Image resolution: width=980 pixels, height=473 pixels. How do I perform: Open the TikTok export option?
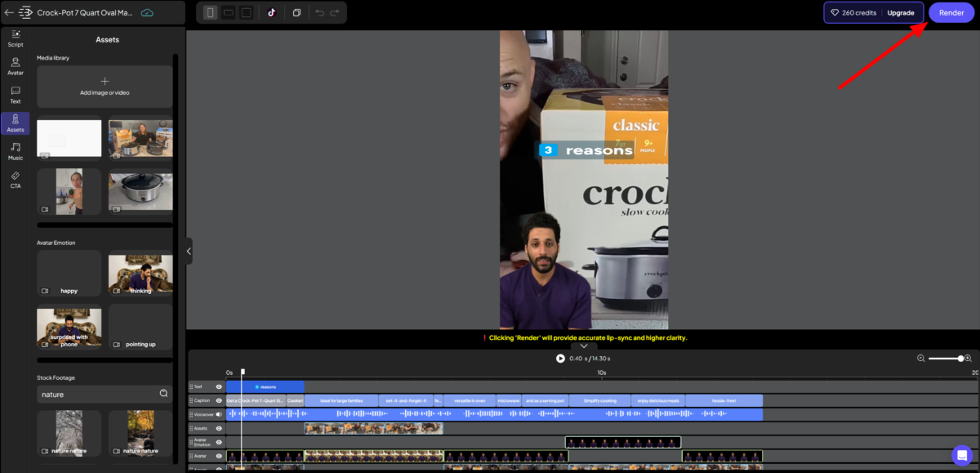271,12
